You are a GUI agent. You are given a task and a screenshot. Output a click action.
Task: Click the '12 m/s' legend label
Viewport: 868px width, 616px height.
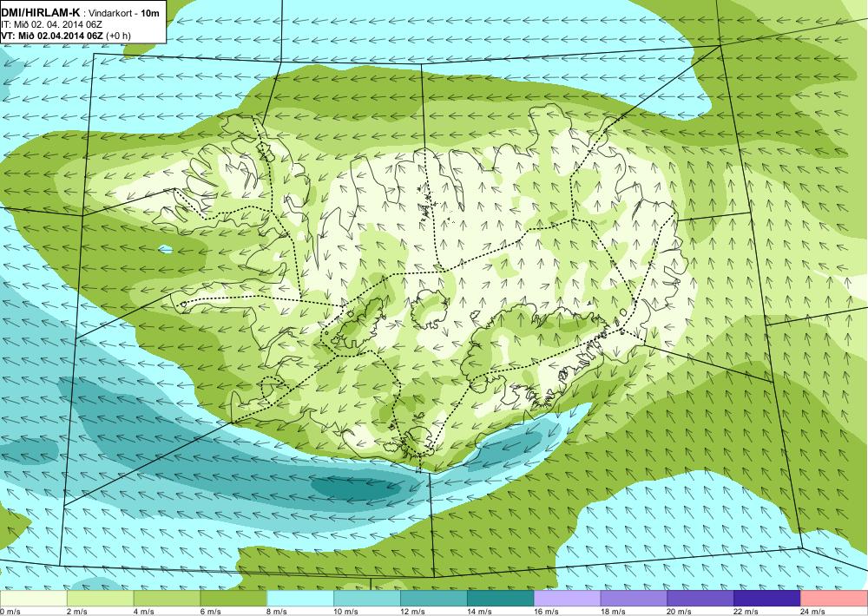[413, 612]
